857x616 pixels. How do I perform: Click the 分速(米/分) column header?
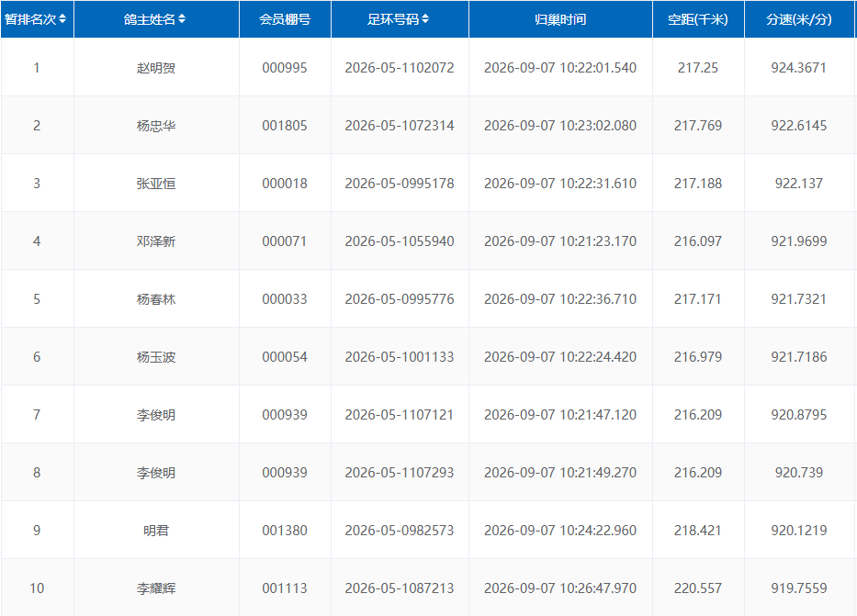[799, 19]
